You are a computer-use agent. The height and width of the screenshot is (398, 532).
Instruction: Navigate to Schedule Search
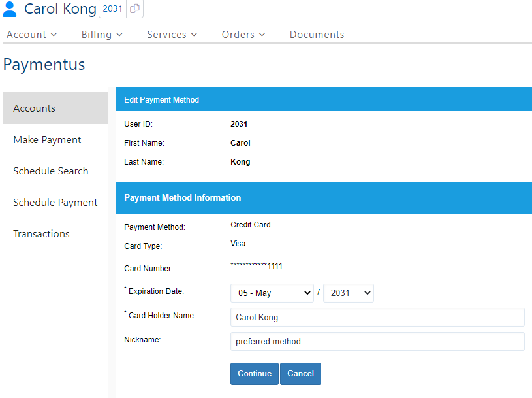click(50, 171)
